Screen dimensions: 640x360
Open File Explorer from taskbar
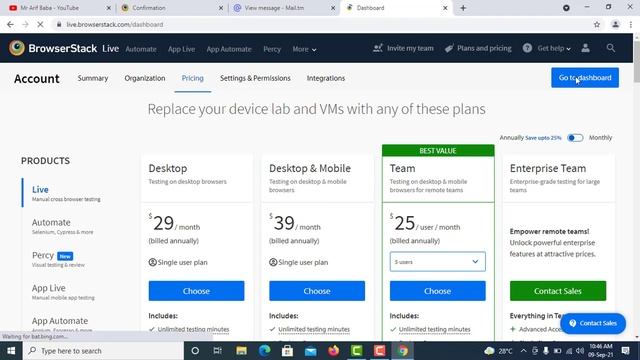(x=241, y=351)
